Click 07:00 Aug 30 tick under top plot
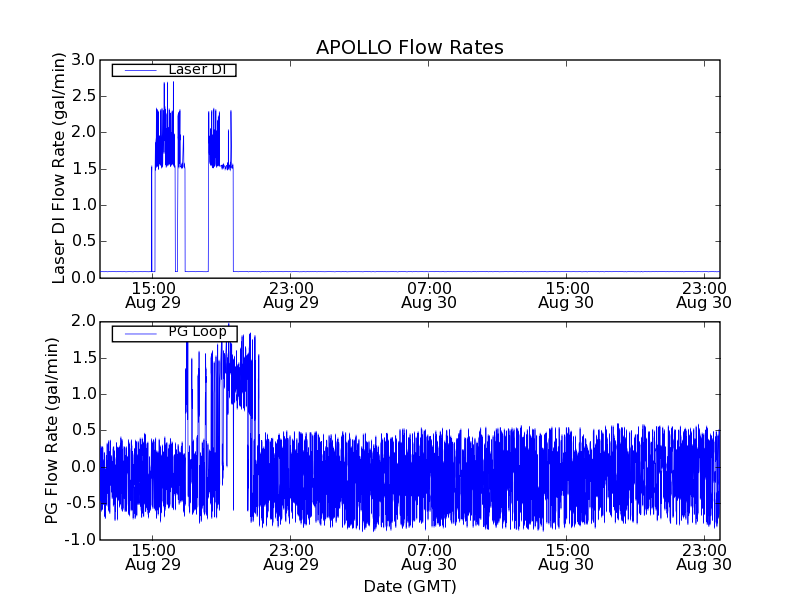This screenshot has width=800, height=600. pos(428,294)
